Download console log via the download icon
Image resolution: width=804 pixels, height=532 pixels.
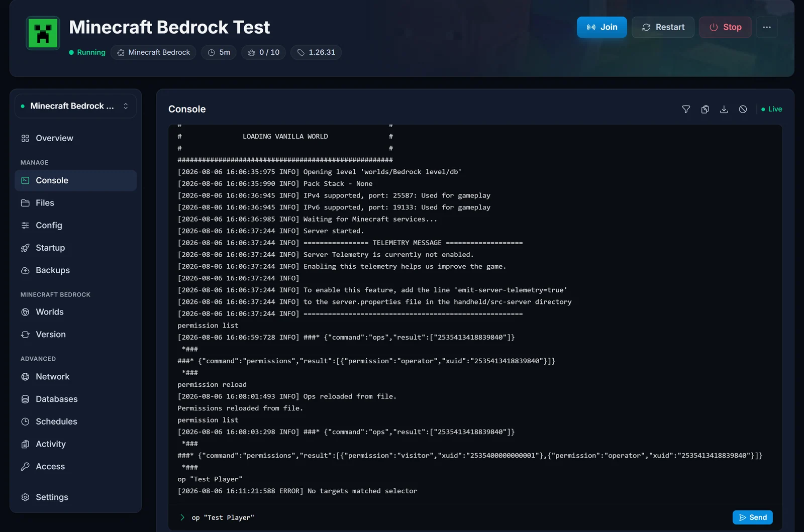click(724, 109)
